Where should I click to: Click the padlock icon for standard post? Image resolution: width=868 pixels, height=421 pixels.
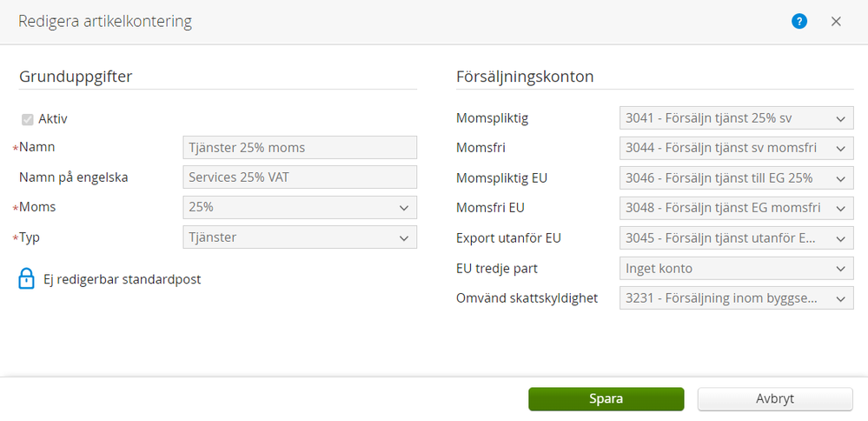pyautogui.click(x=26, y=279)
